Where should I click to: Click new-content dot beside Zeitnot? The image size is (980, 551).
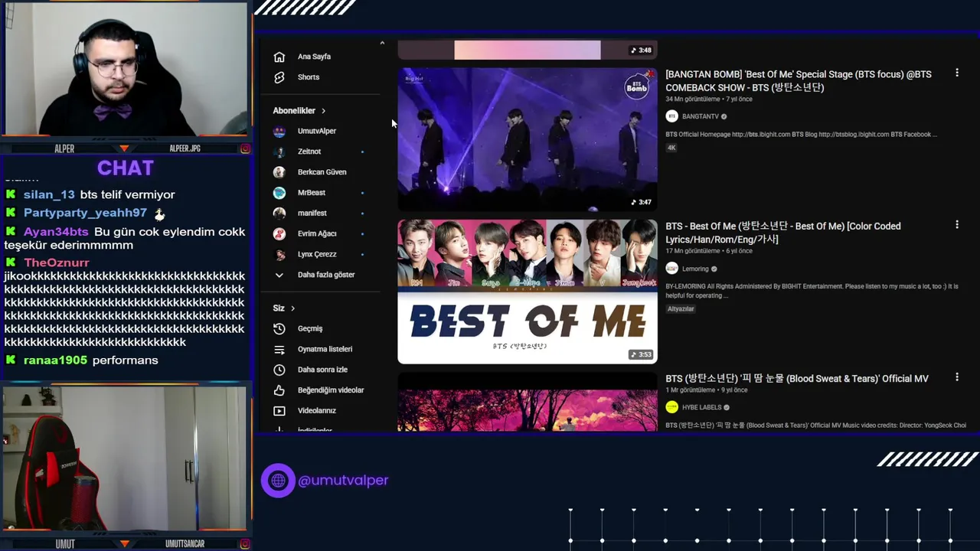362,152
